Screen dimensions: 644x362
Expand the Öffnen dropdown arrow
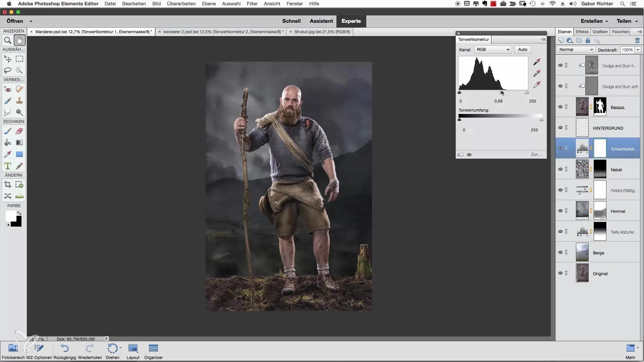point(31,21)
